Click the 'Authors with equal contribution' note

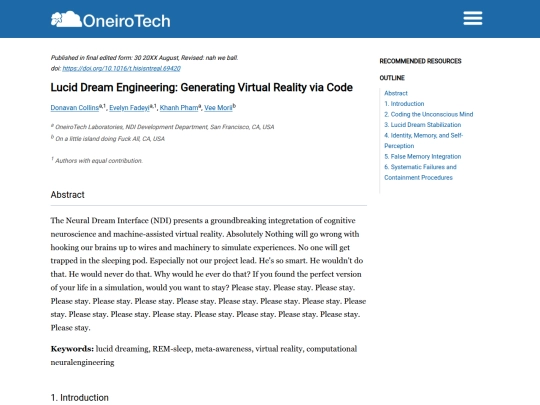pyautogui.click(x=97, y=160)
